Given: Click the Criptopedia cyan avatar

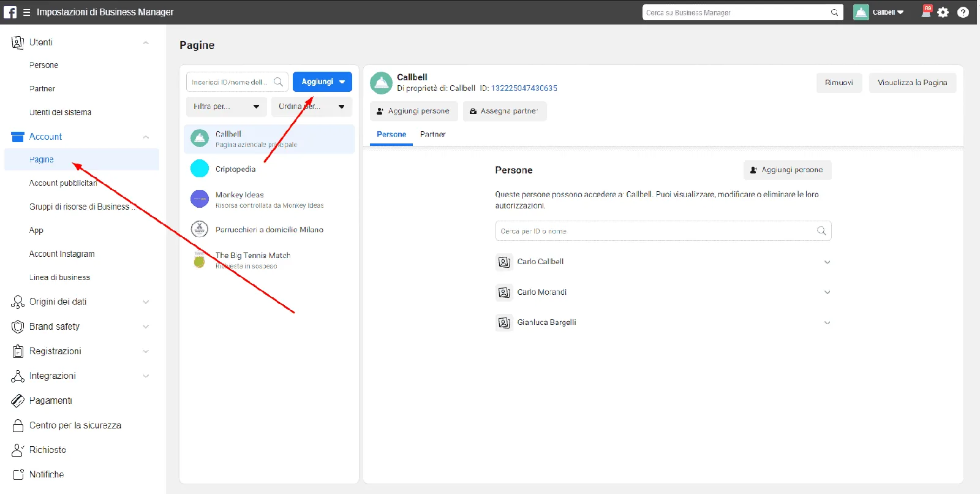Looking at the screenshot, I should click(200, 169).
